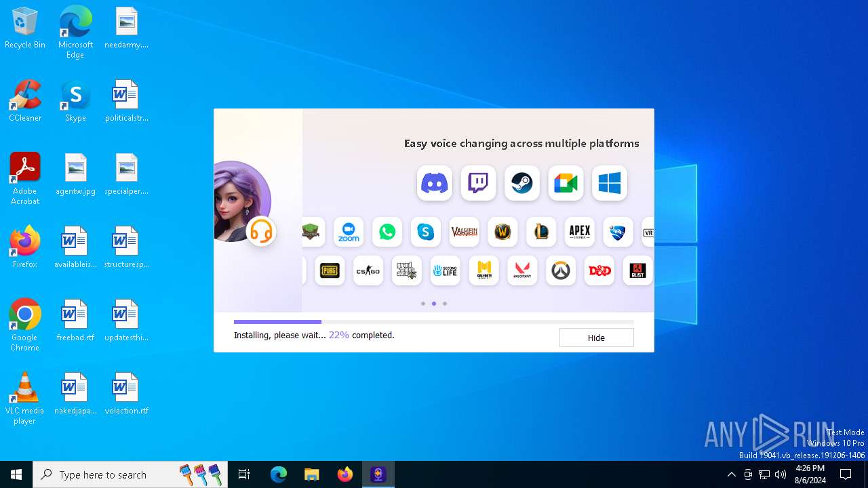Screen dimensions: 868x488
Task: Select the CCleaner desktop shortcut
Action: click(x=25, y=101)
